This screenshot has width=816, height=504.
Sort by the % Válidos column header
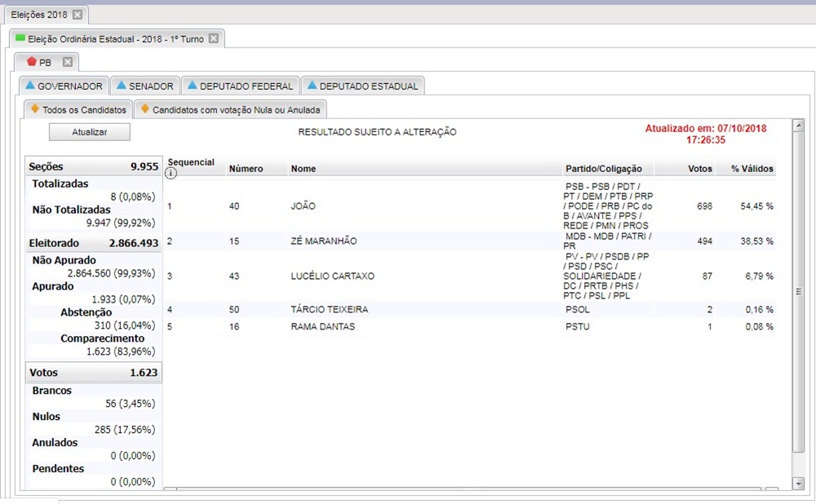coord(751,169)
